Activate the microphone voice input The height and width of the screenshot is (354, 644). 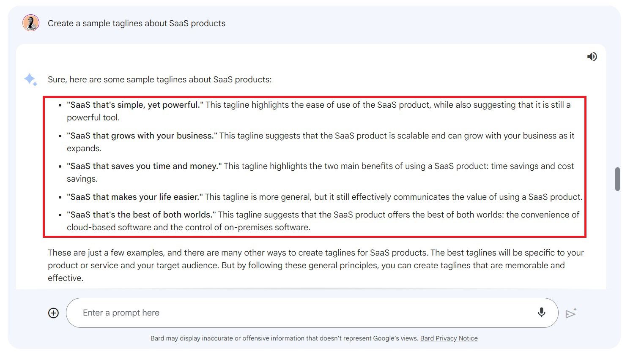pos(541,313)
